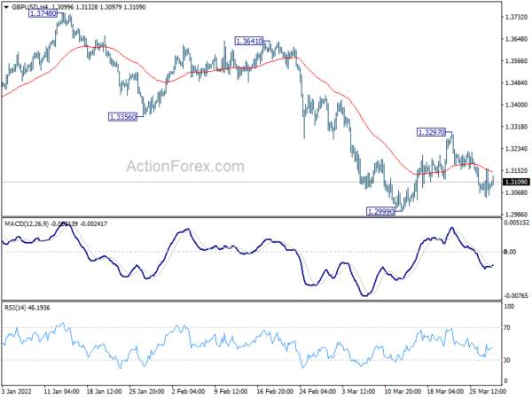Click the 2 Feb 04:00 time label

(188, 392)
